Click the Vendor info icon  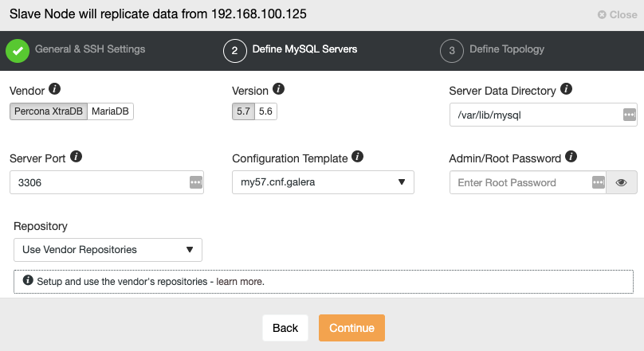[55, 89]
